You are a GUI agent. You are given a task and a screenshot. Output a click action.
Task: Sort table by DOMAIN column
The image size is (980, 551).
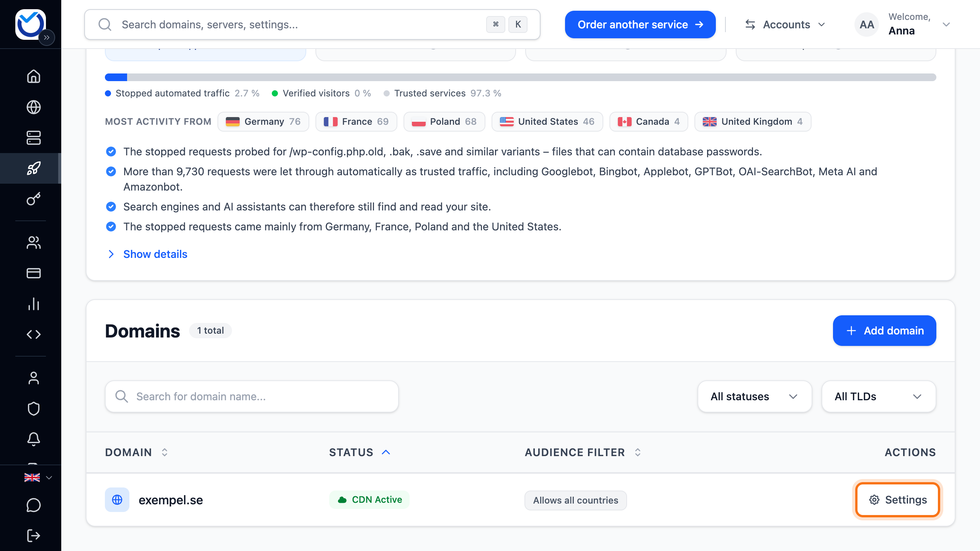click(137, 452)
